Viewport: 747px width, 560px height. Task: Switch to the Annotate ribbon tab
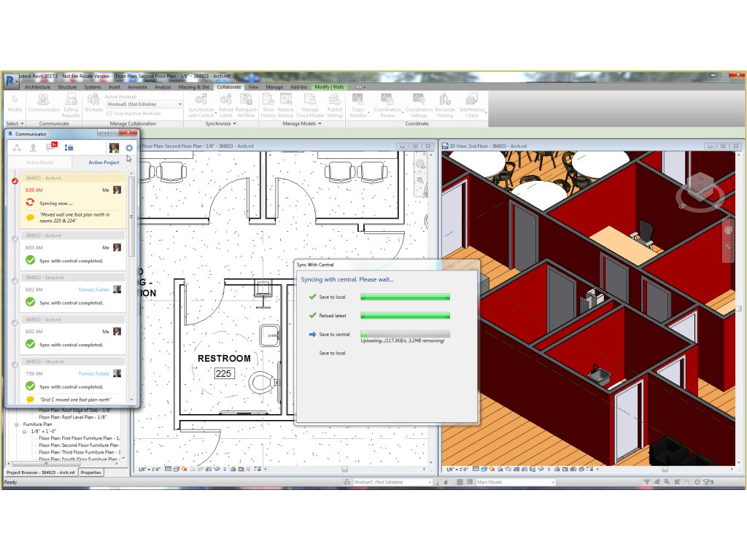coord(137,87)
